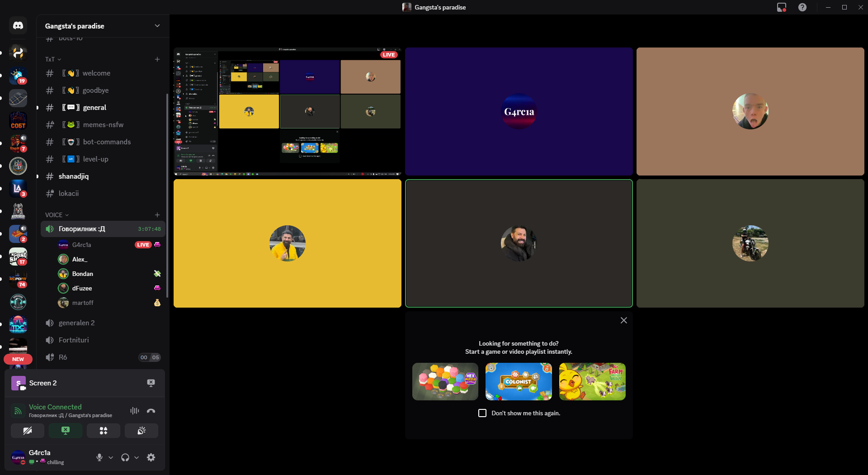The width and height of the screenshot is (868, 475).
Task: Open the shanadjiq channel
Action: (x=103, y=176)
